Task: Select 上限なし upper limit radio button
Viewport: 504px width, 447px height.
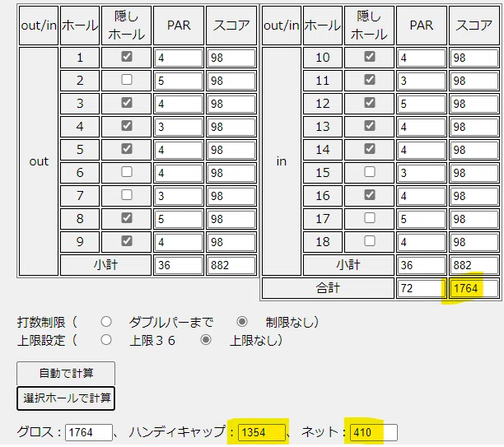Action: click(x=206, y=340)
